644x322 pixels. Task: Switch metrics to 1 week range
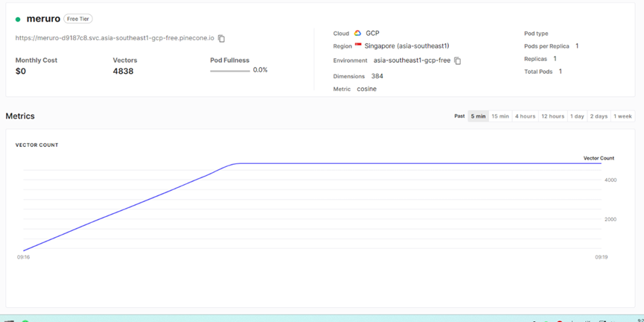pos(622,116)
